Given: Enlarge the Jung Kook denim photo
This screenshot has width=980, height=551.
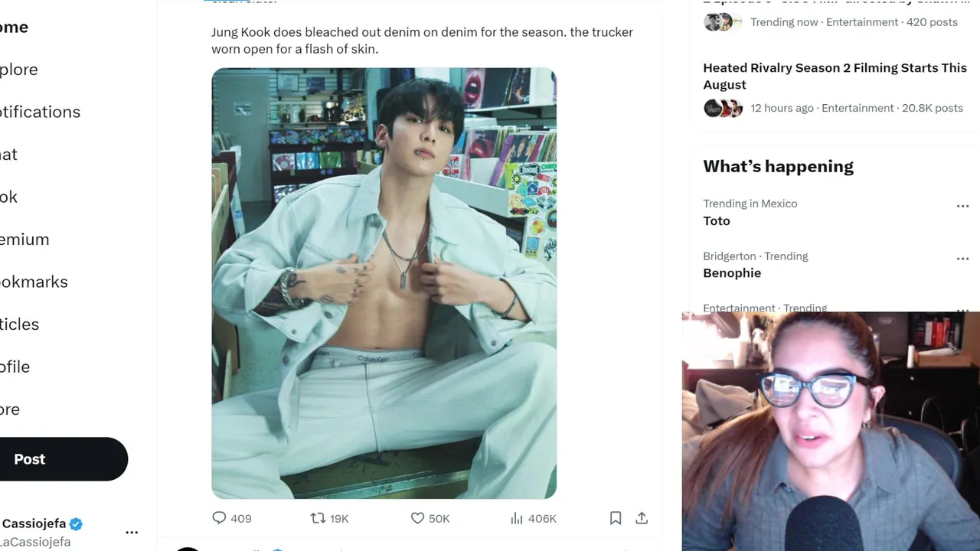Looking at the screenshot, I should [x=384, y=283].
